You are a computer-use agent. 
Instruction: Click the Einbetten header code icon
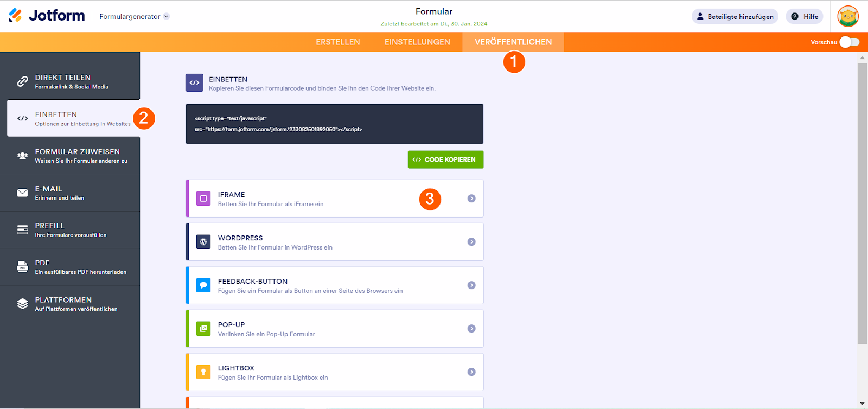(x=194, y=83)
